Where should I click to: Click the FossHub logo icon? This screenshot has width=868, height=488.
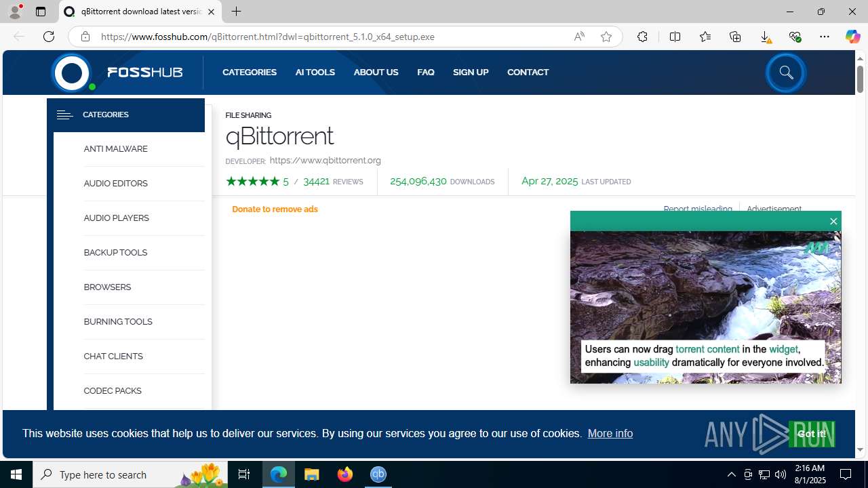tap(72, 73)
